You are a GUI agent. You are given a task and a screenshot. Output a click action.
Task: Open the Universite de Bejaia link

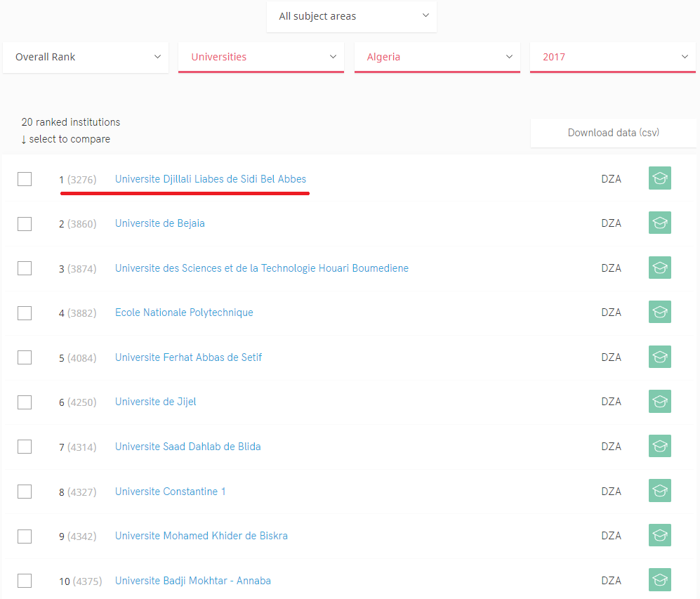160,223
